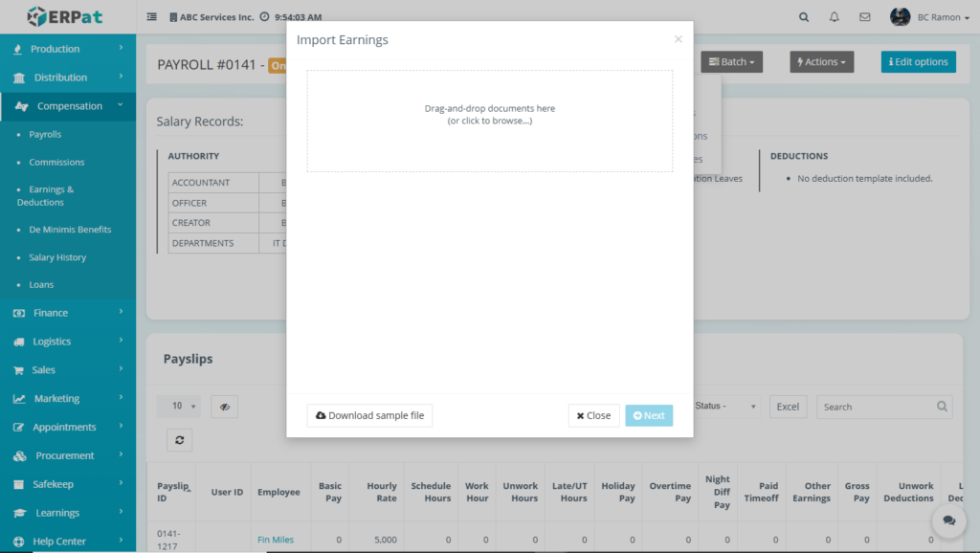Sort by Payslip ID column

(172, 492)
